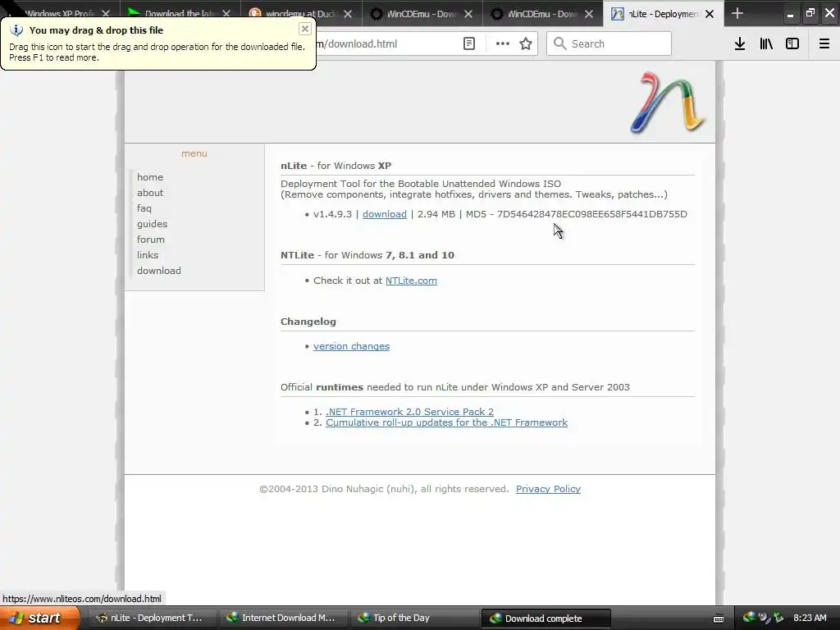The width and height of the screenshot is (840, 630).
Task: Open the Privacy Policy link
Action: click(548, 489)
